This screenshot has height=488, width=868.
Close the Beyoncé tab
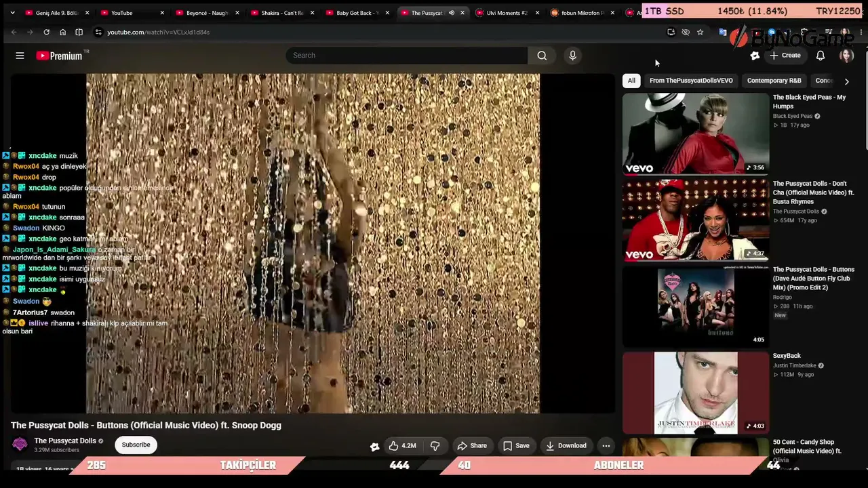click(x=237, y=13)
